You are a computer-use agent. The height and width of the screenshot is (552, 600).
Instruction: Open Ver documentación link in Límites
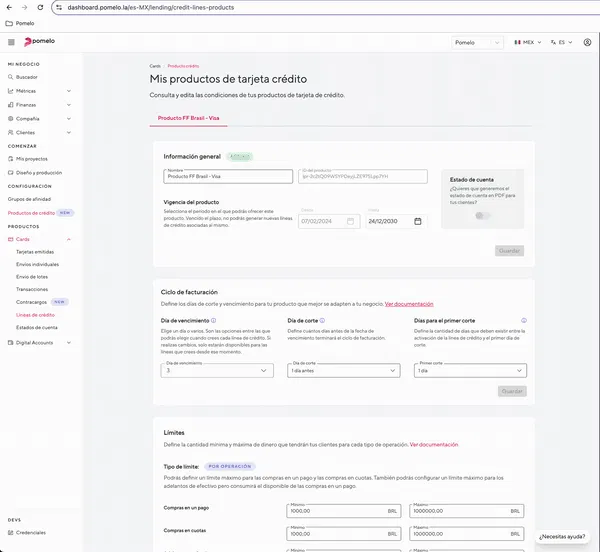click(x=434, y=445)
